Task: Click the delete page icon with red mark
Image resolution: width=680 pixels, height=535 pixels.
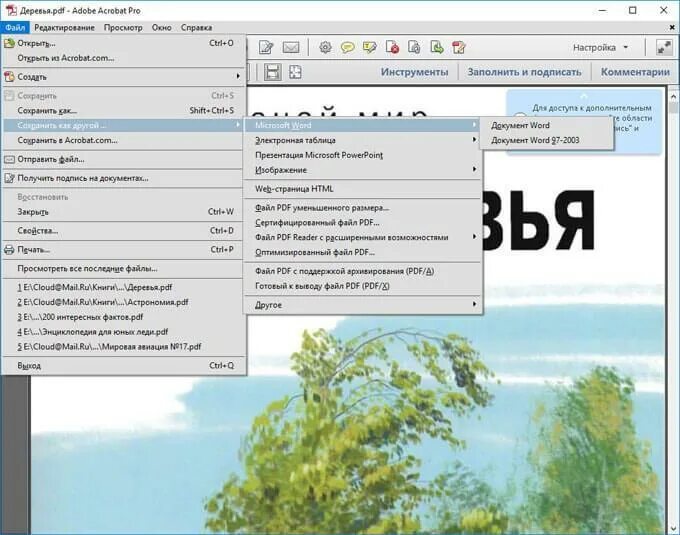Action: (x=392, y=47)
